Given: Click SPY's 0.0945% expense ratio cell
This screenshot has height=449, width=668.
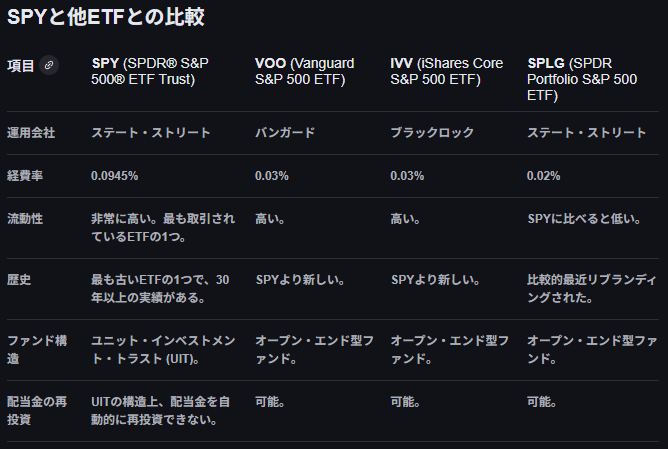Looking at the screenshot, I should tap(115, 175).
